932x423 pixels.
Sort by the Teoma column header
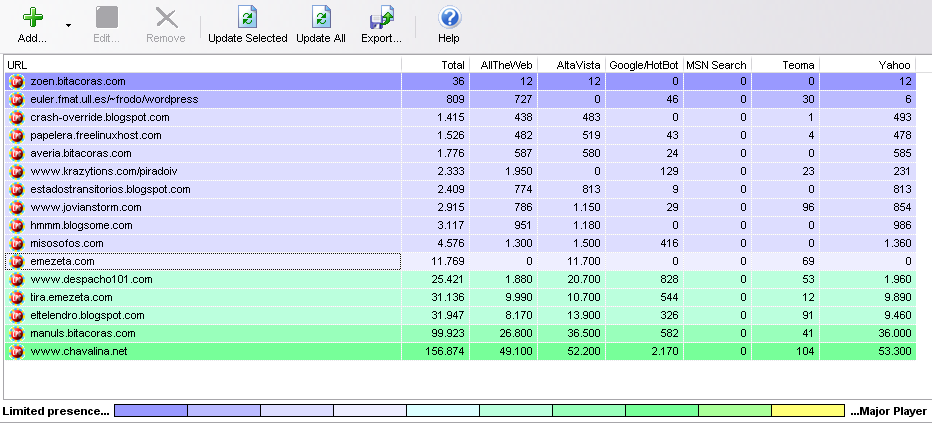(785, 65)
